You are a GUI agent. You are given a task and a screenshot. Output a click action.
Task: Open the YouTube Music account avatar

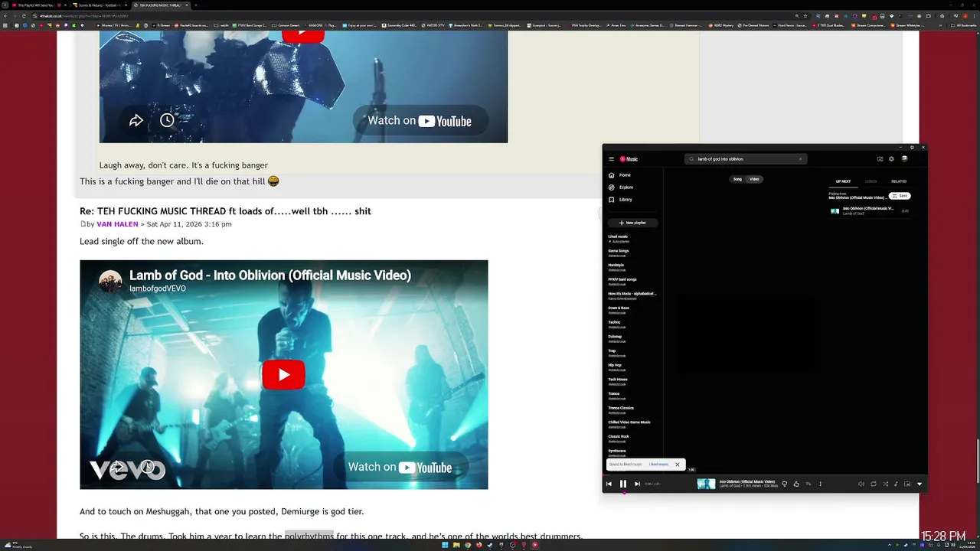pyautogui.click(x=904, y=159)
